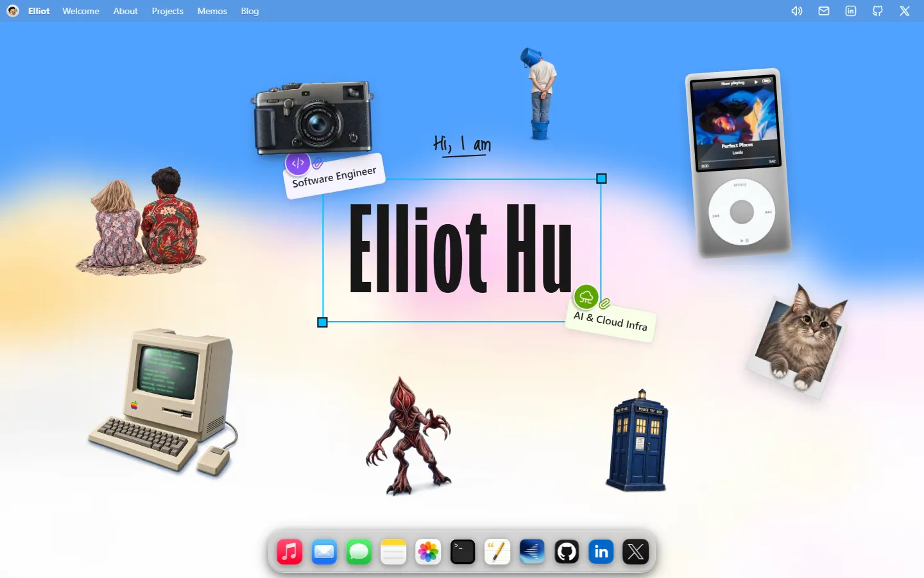Open the Messages app in the dock

click(359, 552)
